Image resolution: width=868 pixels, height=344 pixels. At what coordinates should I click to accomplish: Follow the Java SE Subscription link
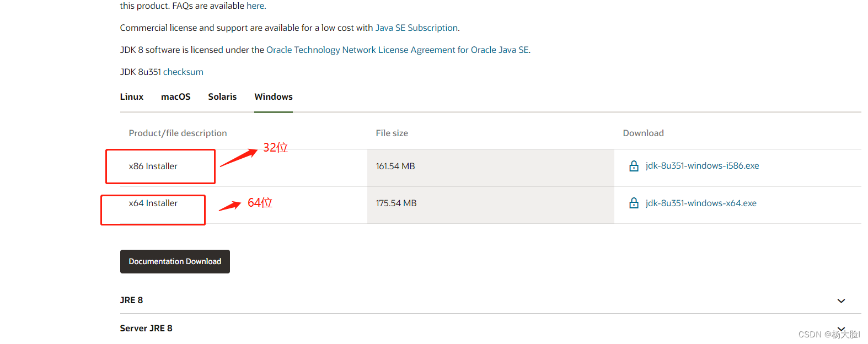[x=416, y=28]
